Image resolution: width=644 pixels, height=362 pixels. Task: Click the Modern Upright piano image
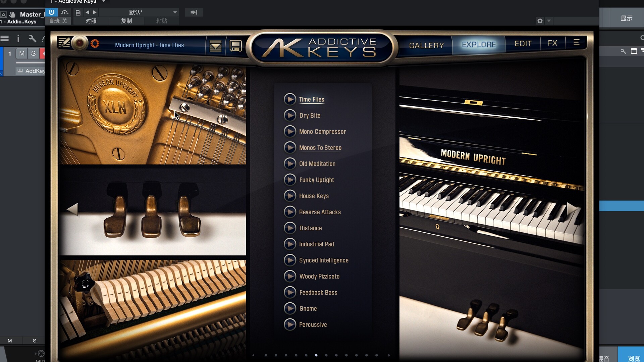(x=491, y=209)
